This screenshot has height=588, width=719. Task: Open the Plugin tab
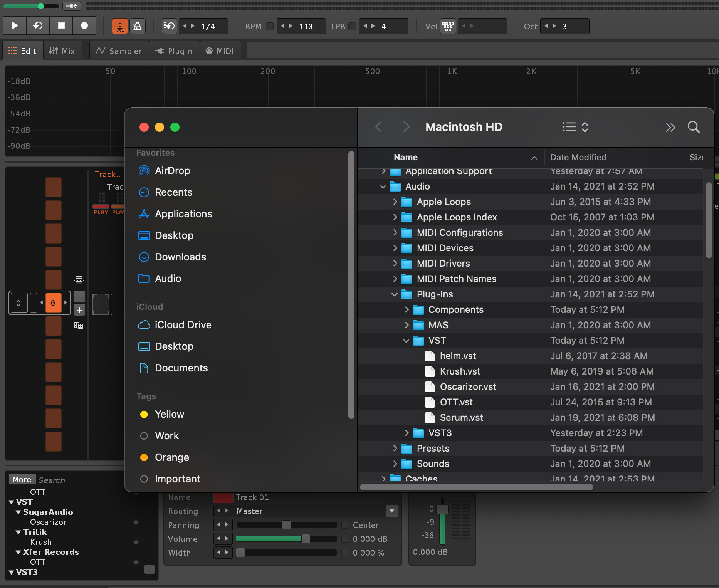coord(174,51)
